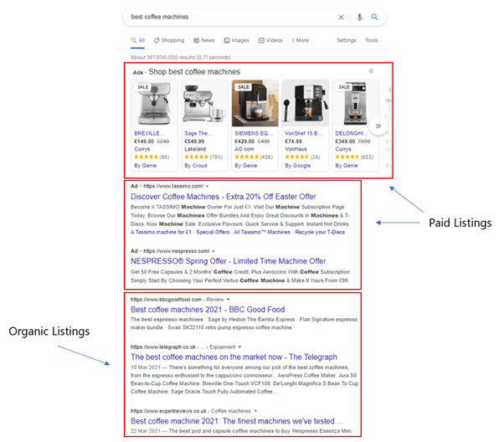The height and width of the screenshot is (442, 504).
Task: Expand dropdown arrow beside expertreviews.co.uk URL
Action: coord(255,411)
